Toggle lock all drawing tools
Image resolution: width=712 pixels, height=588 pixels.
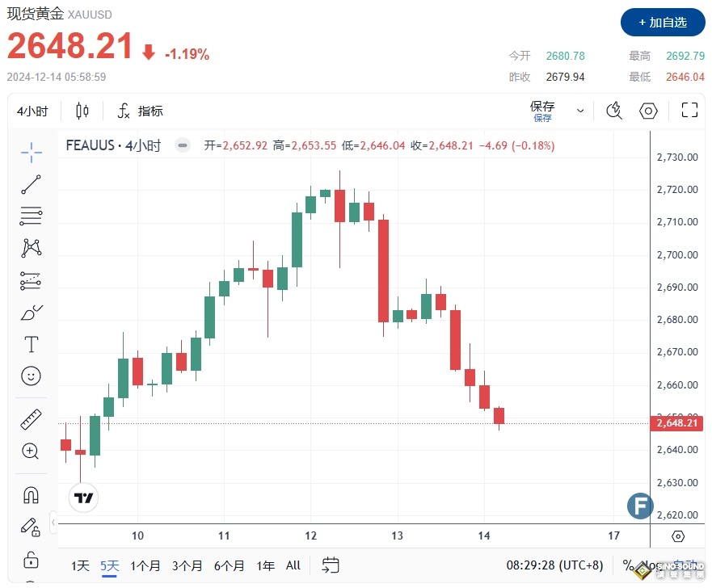point(32,558)
